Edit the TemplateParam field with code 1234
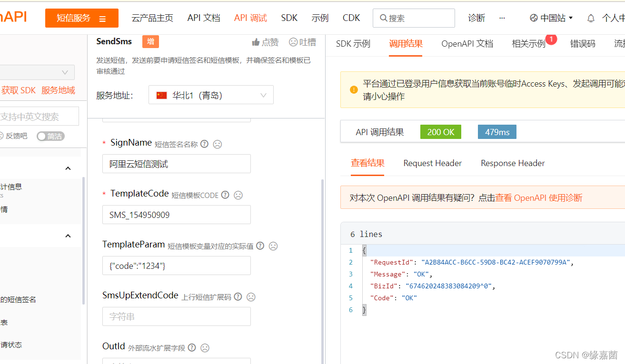 click(x=177, y=266)
